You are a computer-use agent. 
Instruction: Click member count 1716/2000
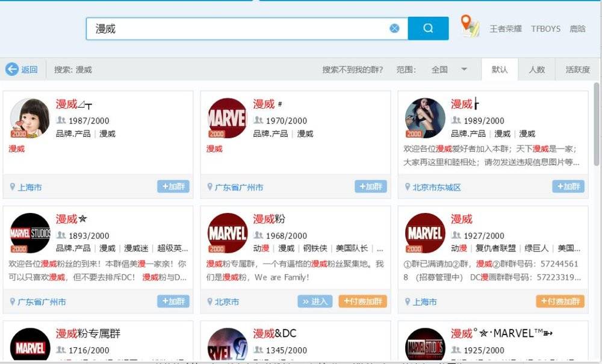click(x=88, y=350)
